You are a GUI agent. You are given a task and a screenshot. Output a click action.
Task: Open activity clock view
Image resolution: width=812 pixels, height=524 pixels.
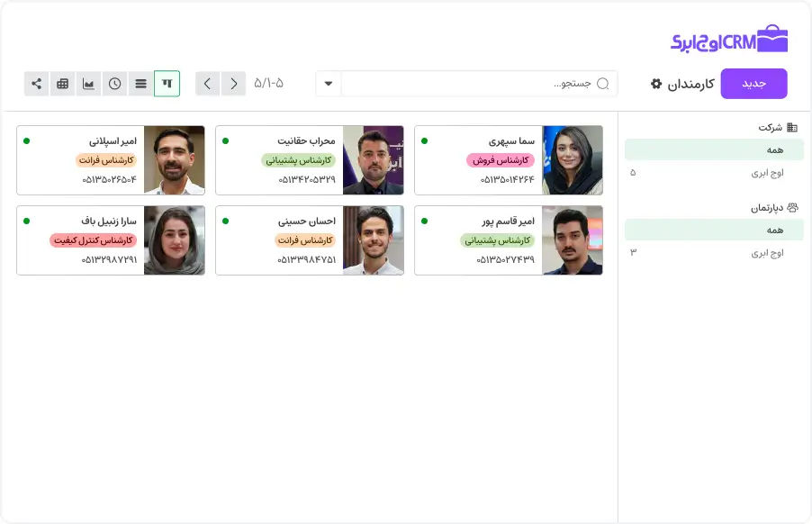[x=114, y=84]
